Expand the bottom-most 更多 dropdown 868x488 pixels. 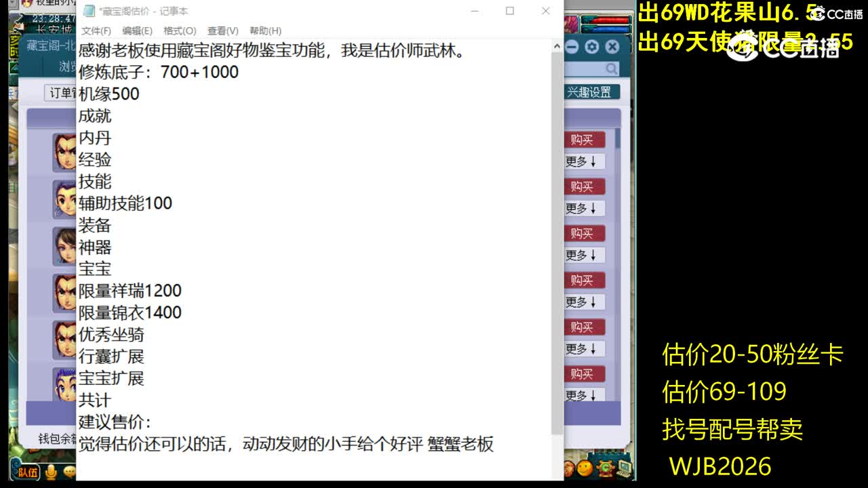click(x=583, y=396)
